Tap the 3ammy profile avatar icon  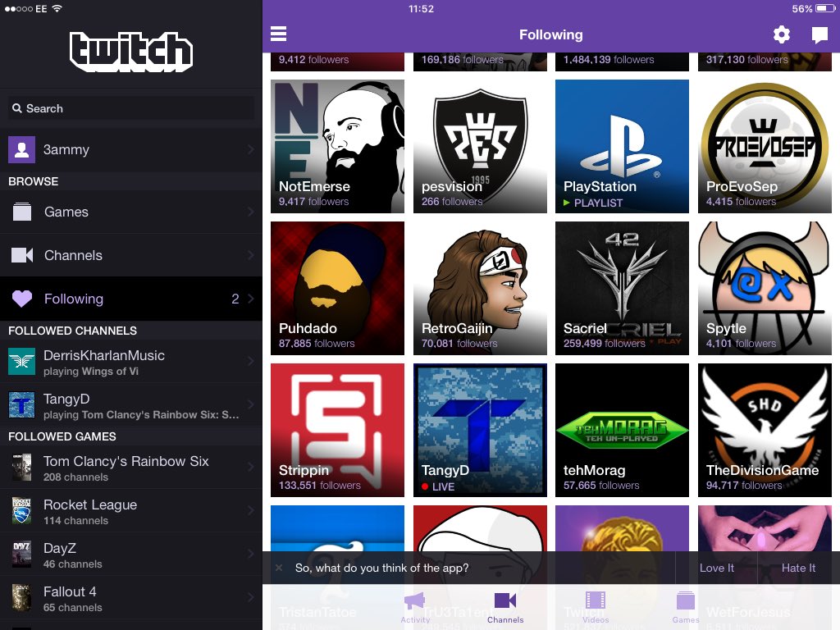(x=22, y=149)
